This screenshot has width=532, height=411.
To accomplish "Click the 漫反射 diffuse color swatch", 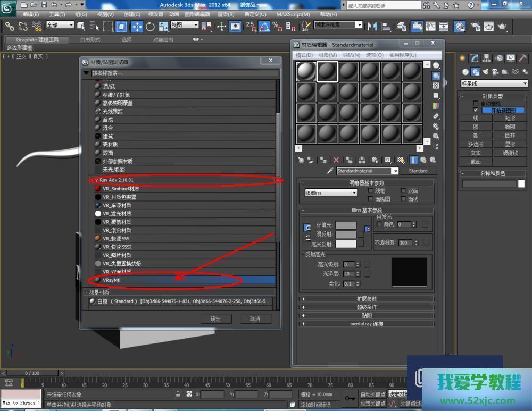I will [x=346, y=234].
